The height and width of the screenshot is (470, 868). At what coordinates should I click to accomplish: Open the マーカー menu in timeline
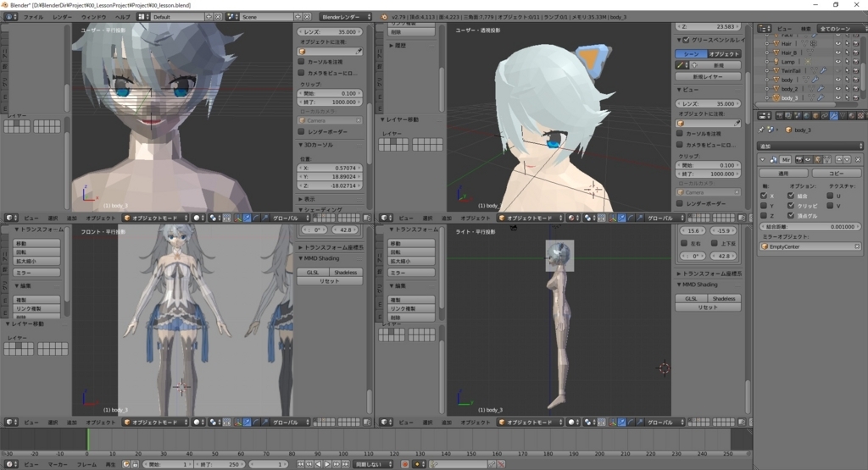pyautogui.click(x=58, y=464)
